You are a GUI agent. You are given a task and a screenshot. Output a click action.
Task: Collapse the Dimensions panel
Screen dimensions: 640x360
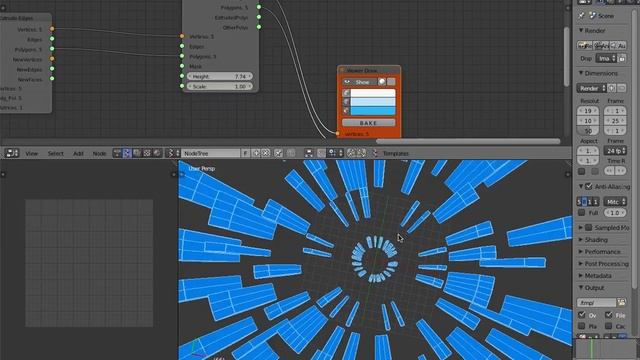click(x=581, y=73)
